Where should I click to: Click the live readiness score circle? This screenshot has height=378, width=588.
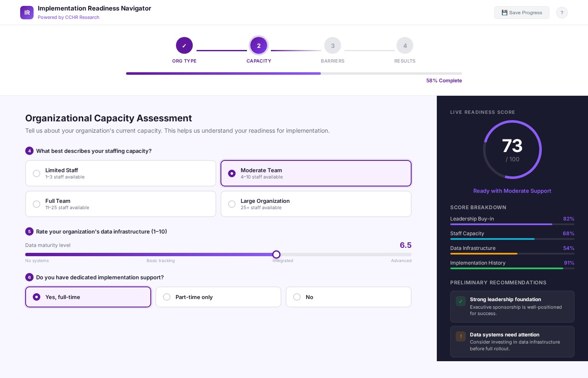[512, 150]
